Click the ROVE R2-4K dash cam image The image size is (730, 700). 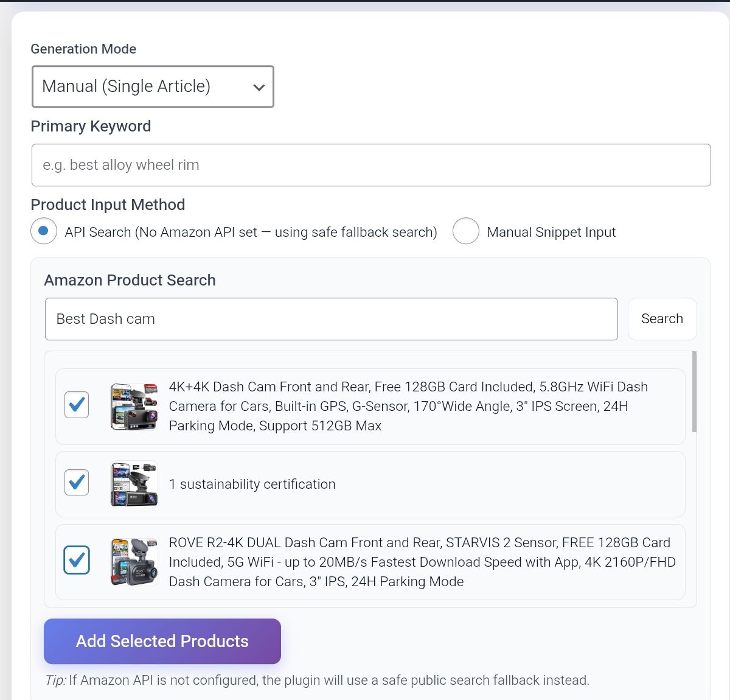tap(134, 561)
